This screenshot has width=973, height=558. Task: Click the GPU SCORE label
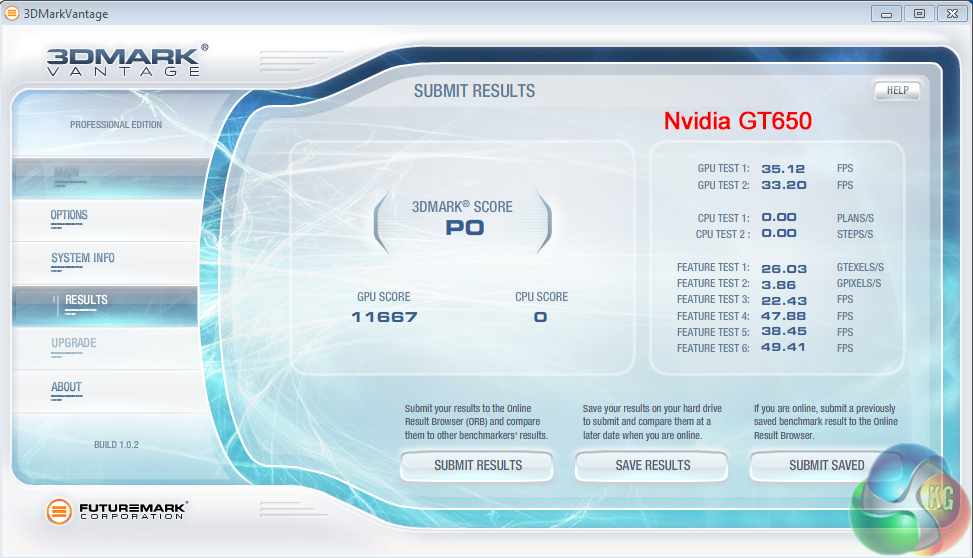(383, 297)
